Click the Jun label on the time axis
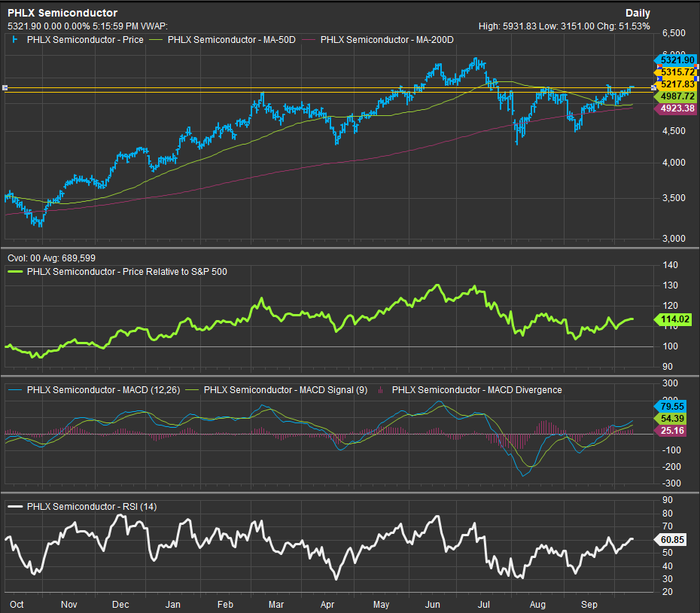Screen dimensions: 700x613 click(433, 605)
